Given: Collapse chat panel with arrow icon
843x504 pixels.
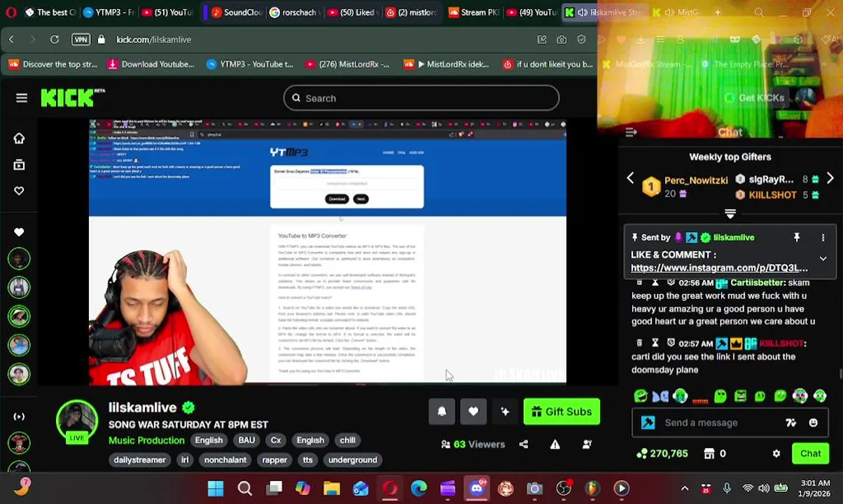Looking at the screenshot, I should (631, 132).
